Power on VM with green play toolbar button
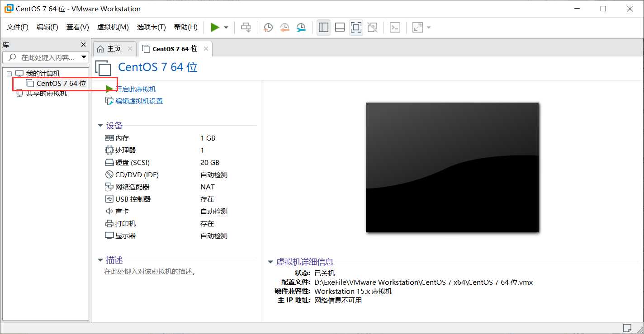The height and width of the screenshot is (334, 644). click(x=215, y=28)
